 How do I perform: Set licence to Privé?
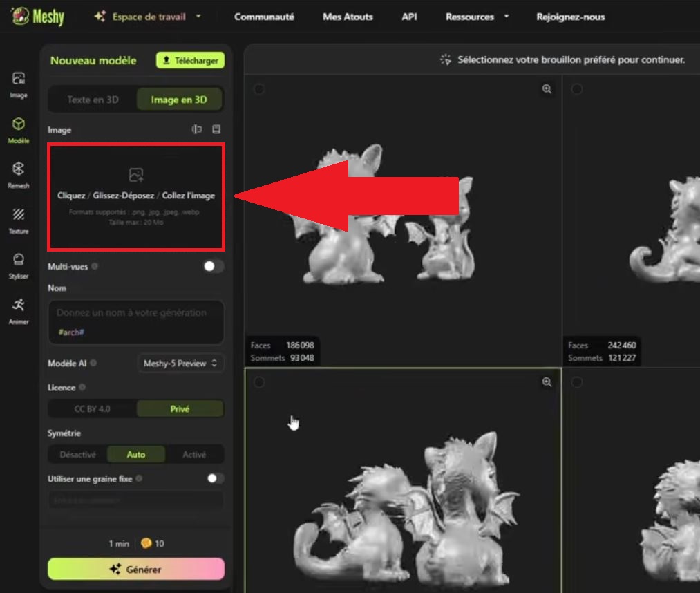click(180, 408)
